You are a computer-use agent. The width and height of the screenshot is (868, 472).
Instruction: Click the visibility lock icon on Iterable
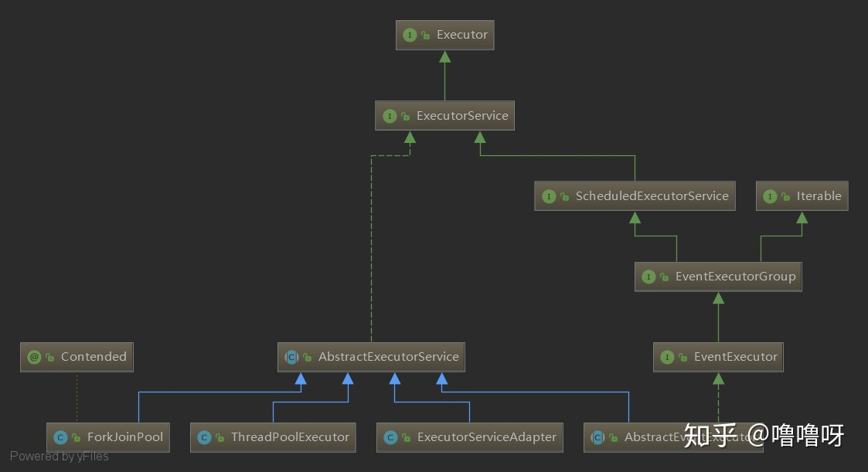(x=786, y=196)
